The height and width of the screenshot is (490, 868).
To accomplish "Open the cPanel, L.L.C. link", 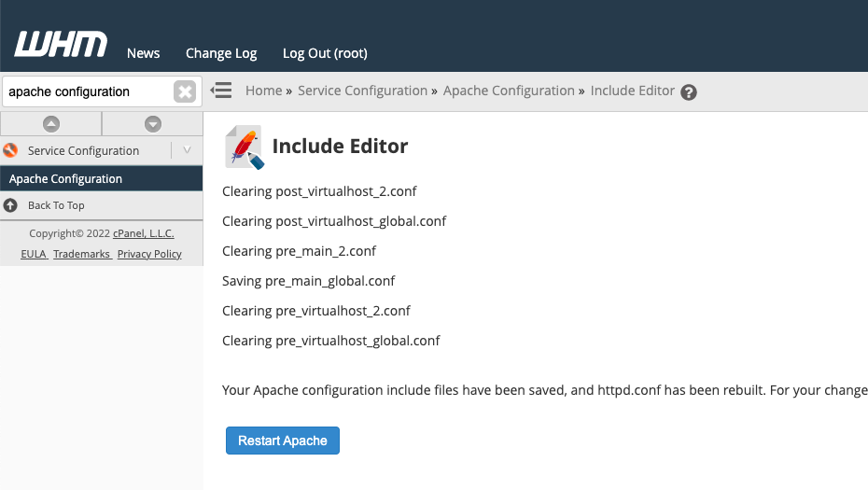I will (144, 233).
